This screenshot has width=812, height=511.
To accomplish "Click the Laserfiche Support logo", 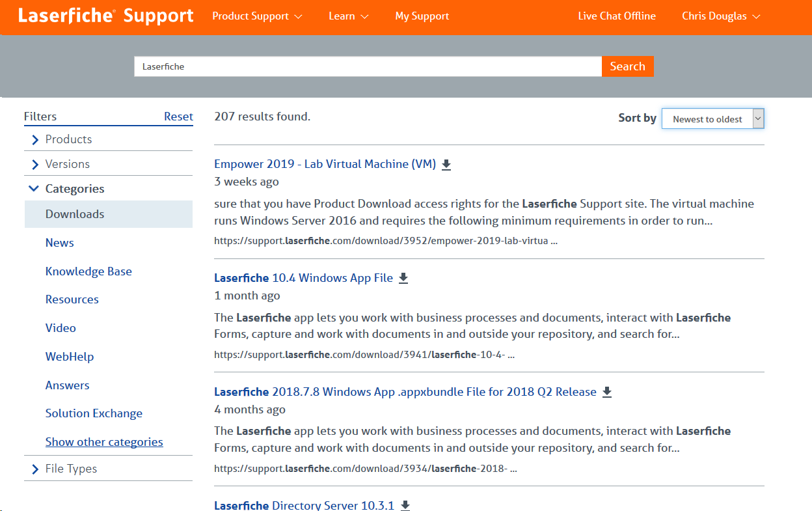I will (106, 16).
